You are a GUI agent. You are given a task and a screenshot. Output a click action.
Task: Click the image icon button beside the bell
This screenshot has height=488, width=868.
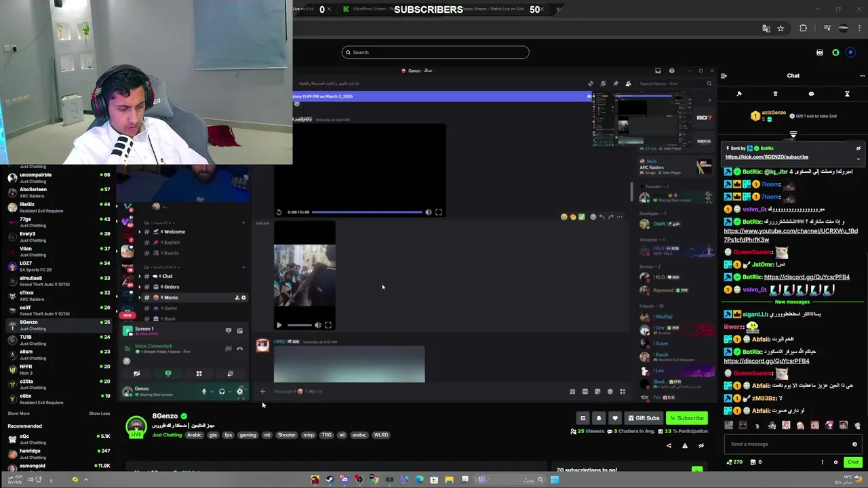coord(583,418)
